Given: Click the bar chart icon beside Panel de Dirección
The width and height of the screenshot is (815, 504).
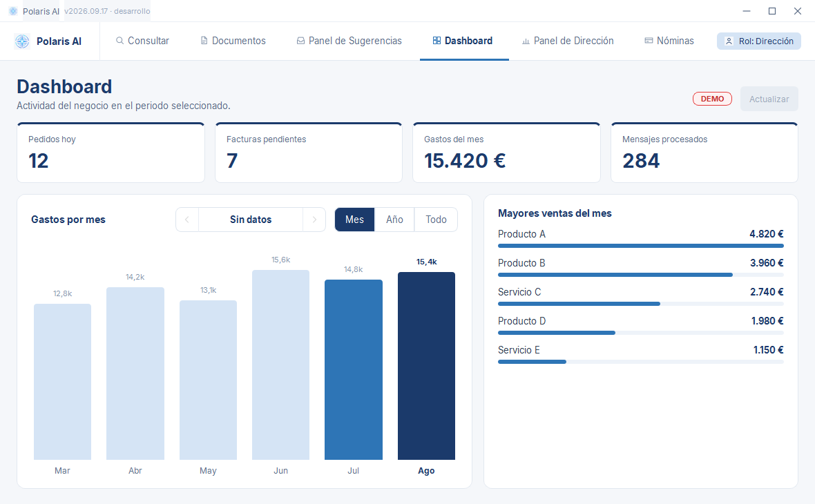Looking at the screenshot, I should click(526, 41).
